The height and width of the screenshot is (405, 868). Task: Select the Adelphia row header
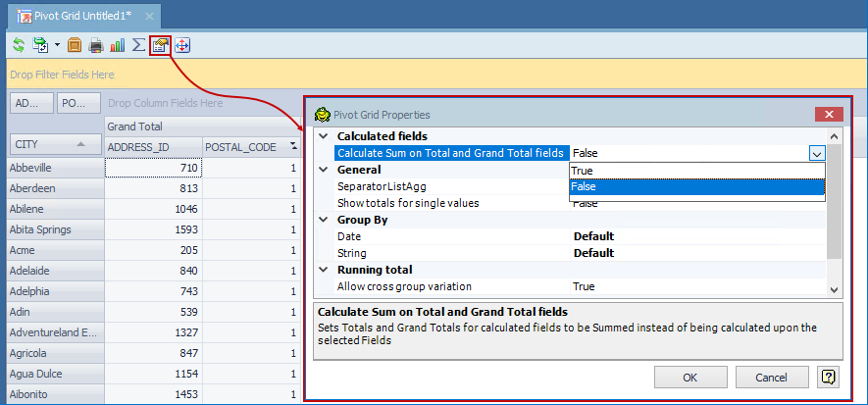[55, 291]
